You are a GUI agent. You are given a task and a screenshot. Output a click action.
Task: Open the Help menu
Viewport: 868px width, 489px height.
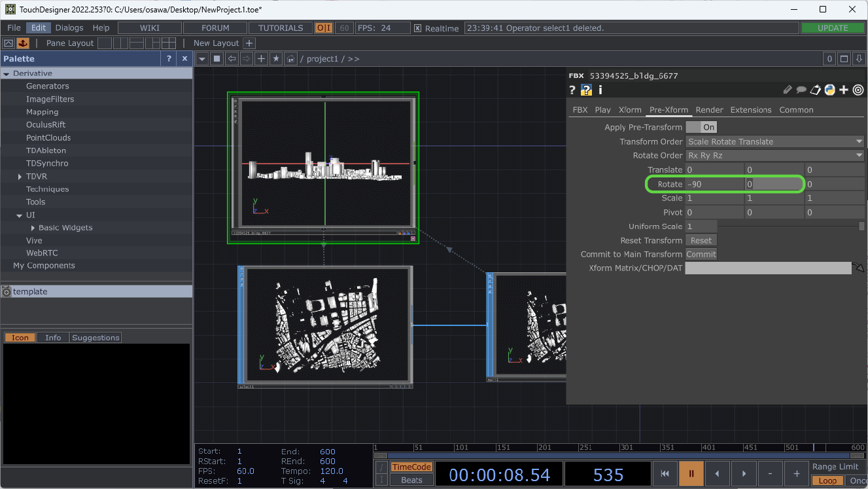coord(101,28)
